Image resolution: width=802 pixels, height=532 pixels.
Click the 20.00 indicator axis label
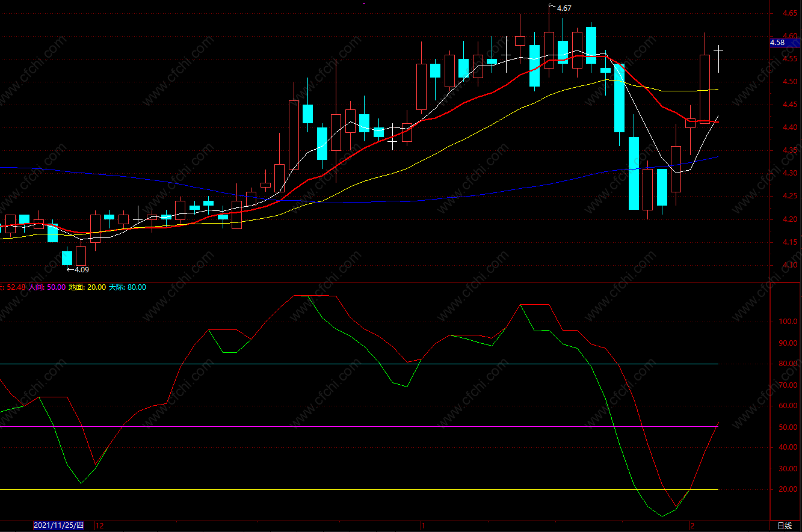pos(789,490)
